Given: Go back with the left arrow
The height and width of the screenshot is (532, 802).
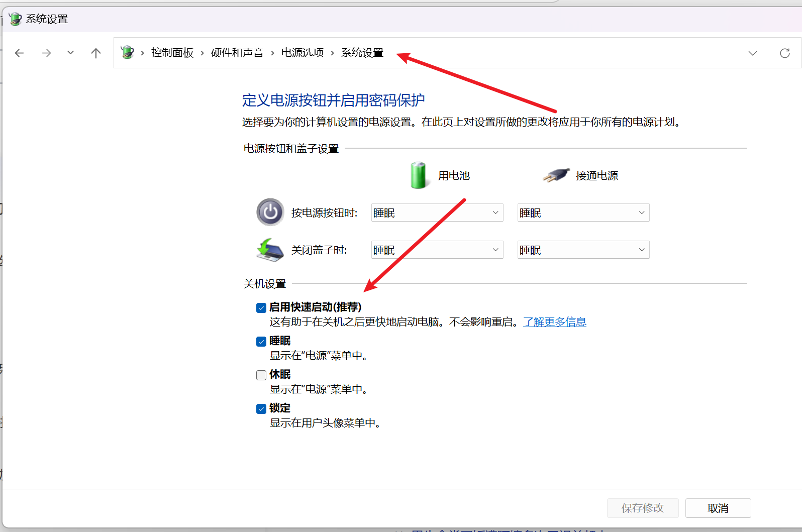Looking at the screenshot, I should [20, 53].
